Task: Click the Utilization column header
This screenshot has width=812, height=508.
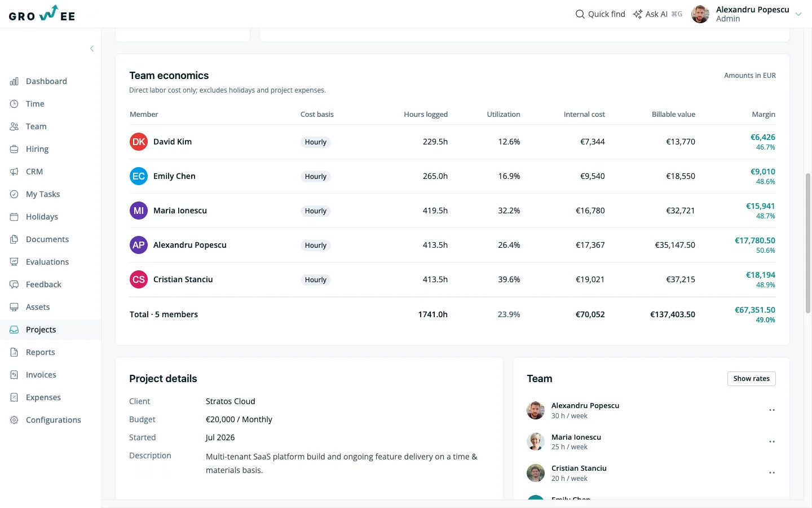Action: click(504, 114)
